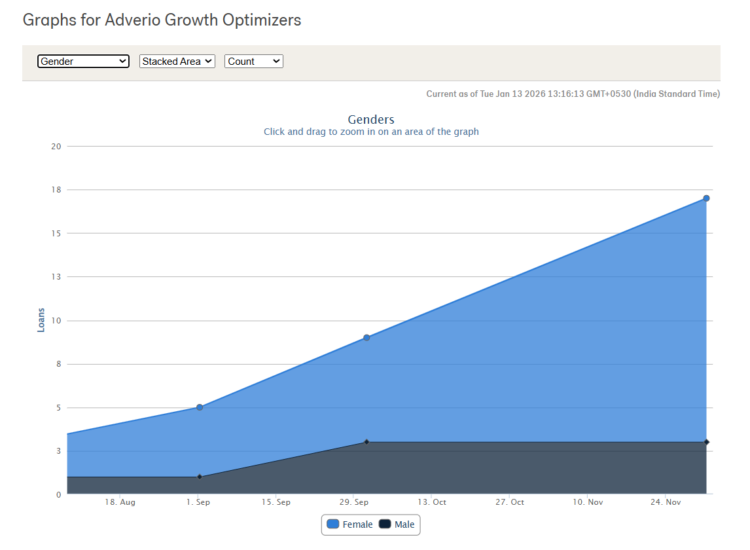
Task: Click the dark Male legend swatch
Action: pyautogui.click(x=385, y=524)
